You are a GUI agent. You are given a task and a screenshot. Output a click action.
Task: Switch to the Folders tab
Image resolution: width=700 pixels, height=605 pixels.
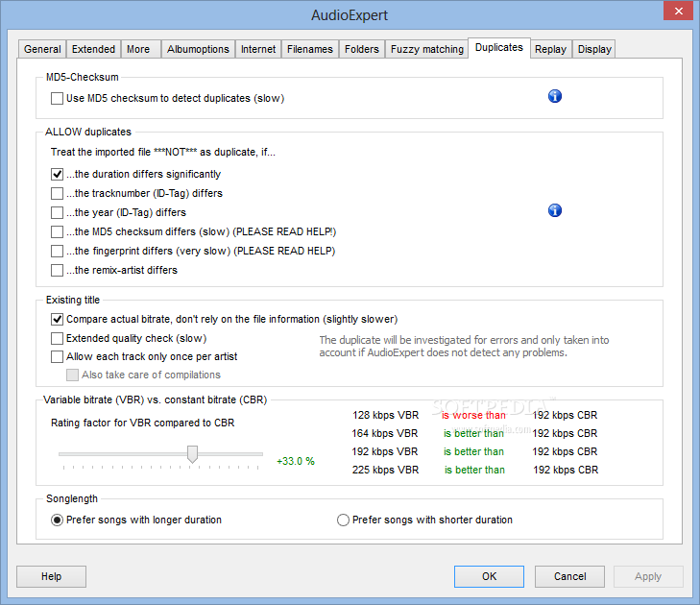coord(362,49)
